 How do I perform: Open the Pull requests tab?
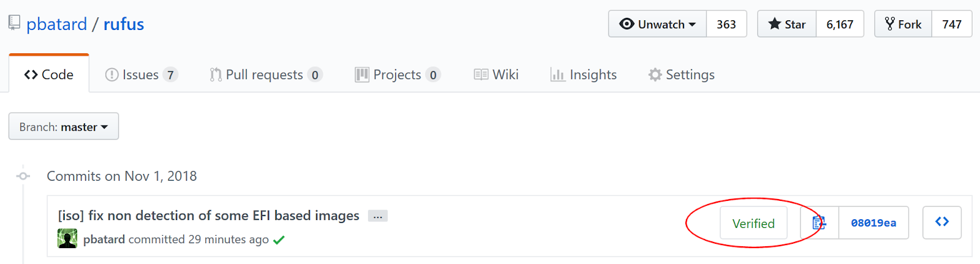266,75
